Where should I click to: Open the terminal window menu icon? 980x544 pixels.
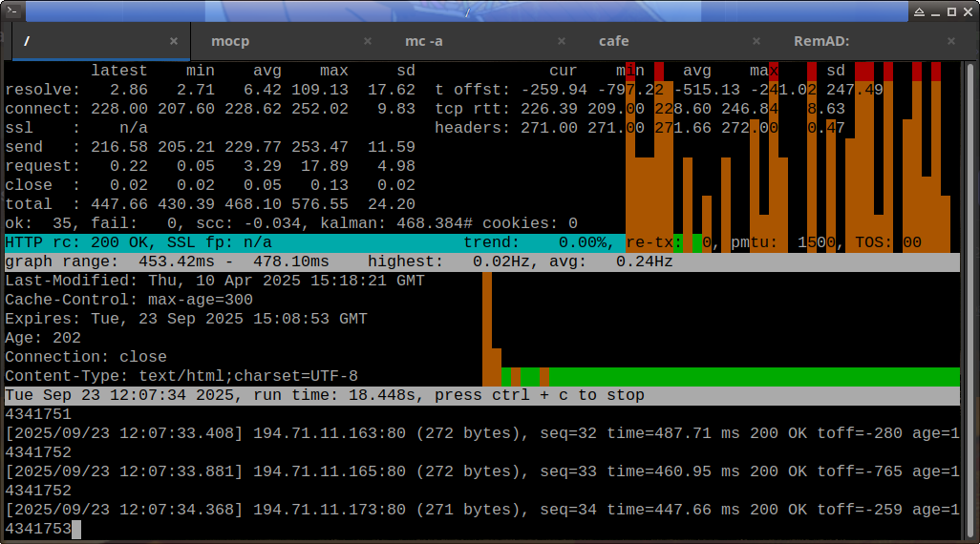tap(12, 10)
